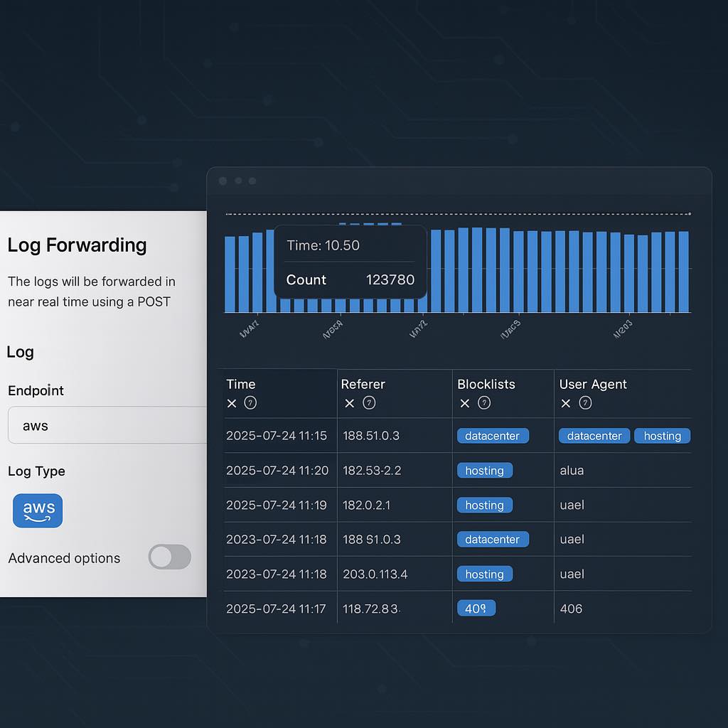The image size is (728, 728).
Task: Click the help icon under Time column
Action: [250, 403]
